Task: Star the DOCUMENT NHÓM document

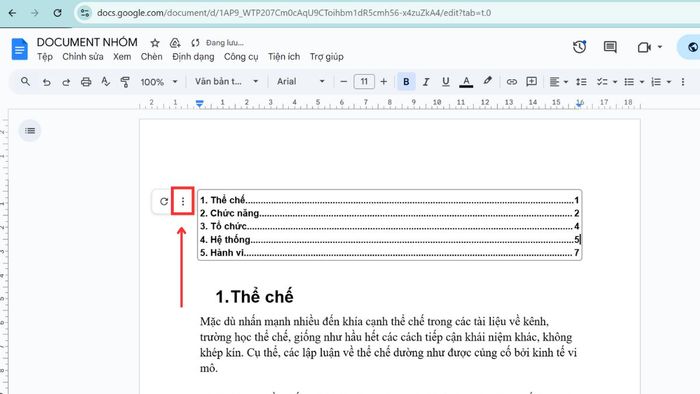Action: pyautogui.click(x=155, y=43)
